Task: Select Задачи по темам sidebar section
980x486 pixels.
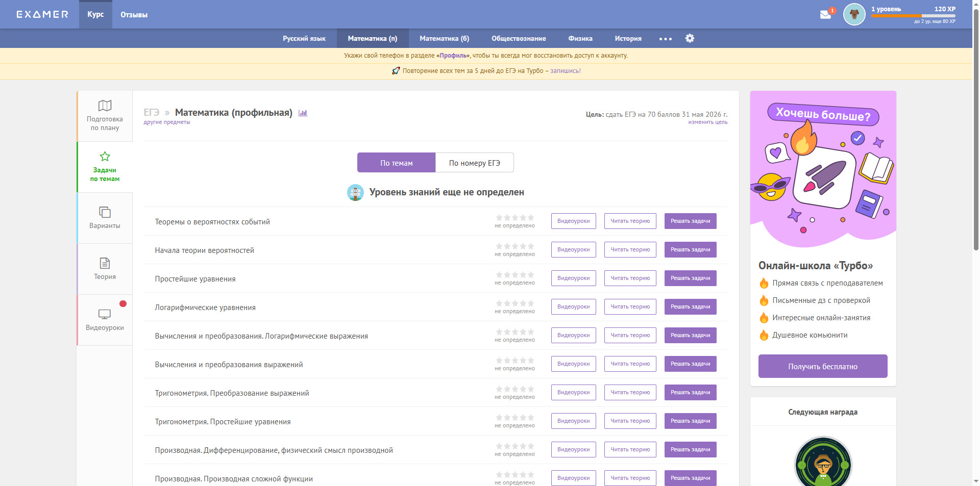Action: pos(105,167)
